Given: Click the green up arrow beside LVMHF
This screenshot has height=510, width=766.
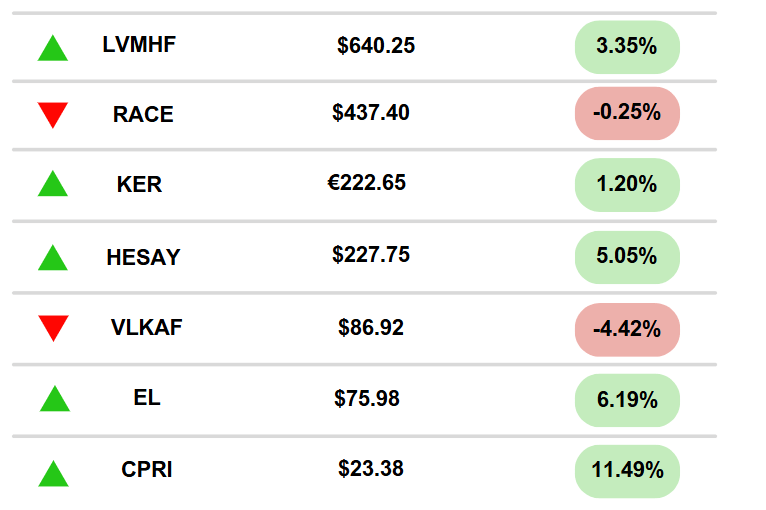Looking at the screenshot, I should click(53, 47).
